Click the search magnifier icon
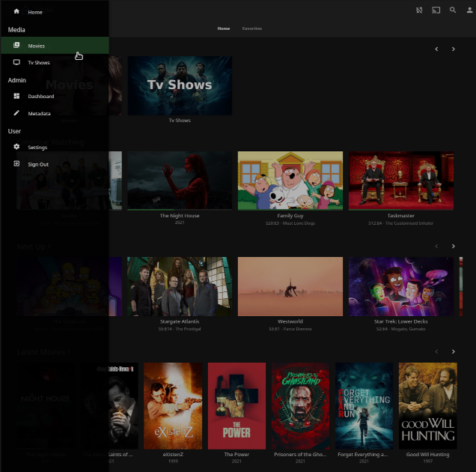Viewport: 476px width, 472px height. point(453,10)
